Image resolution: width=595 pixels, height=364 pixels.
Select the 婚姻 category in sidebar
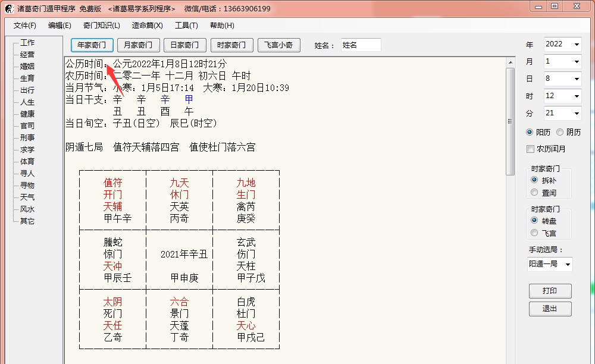point(27,66)
